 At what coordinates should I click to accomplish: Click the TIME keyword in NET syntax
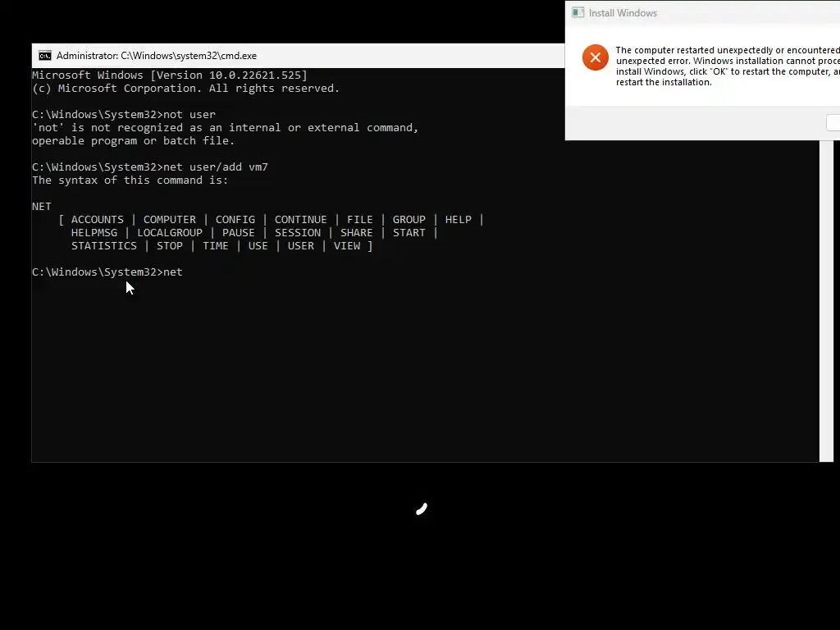click(216, 246)
